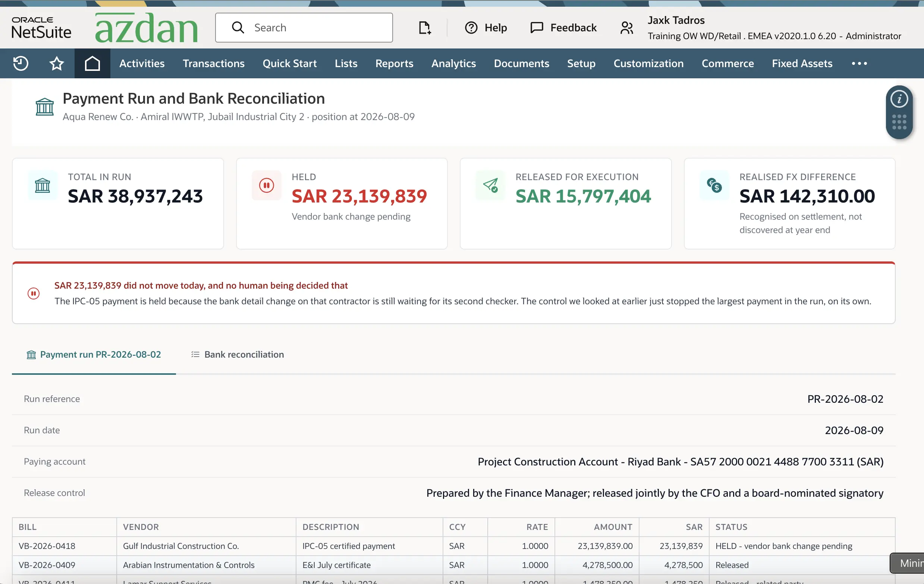Click the Realised FX currency icon

tap(714, 186)
